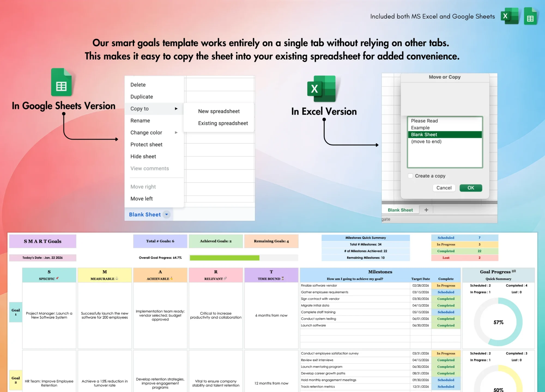Click Total # Milestones: 34 cell
This screenshot has width=545, height=392.
pyautogui.click(x=366, y=244)
